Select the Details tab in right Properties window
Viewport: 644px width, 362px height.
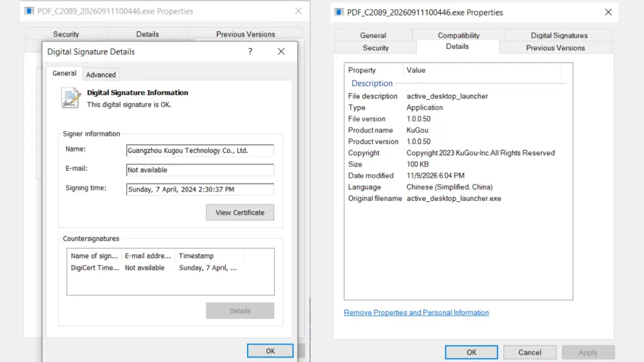458,47
